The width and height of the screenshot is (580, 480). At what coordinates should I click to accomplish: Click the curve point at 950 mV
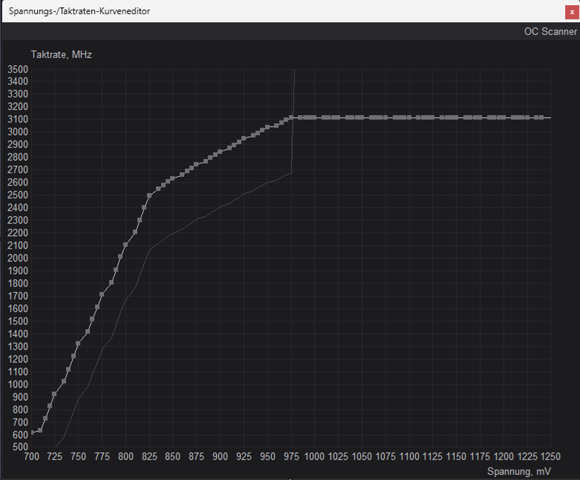(x=267, y=127)
